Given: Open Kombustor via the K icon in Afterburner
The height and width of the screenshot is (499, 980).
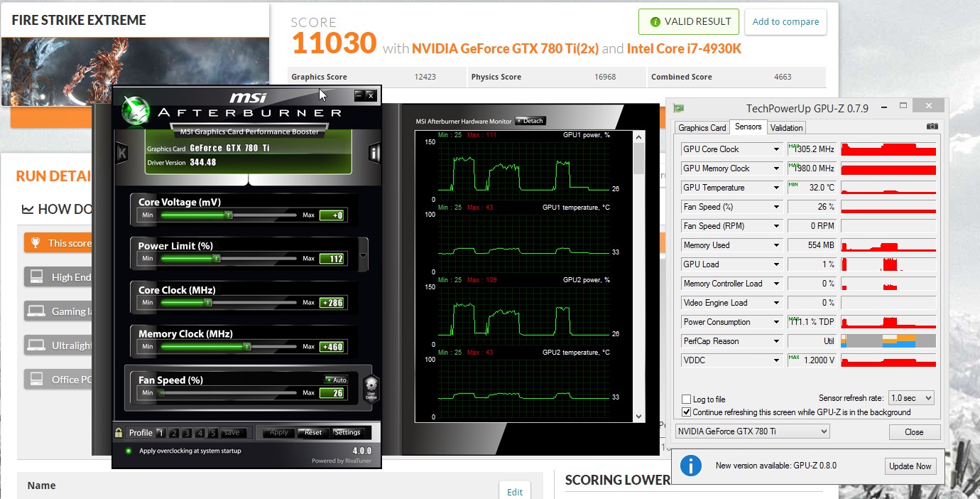Looking at the screenshot, I should pos(122,152).
